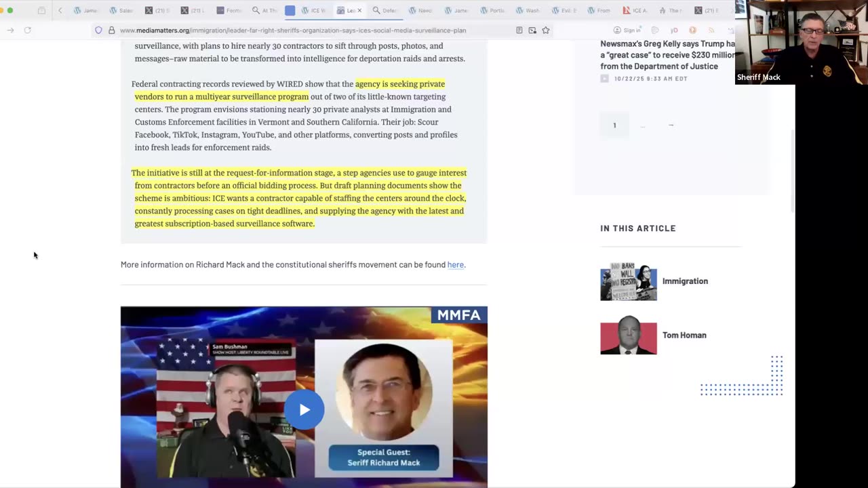Screen dimensions: 868x488
Task: Click the MMFA logo on video
Action: tap(459, 315)
